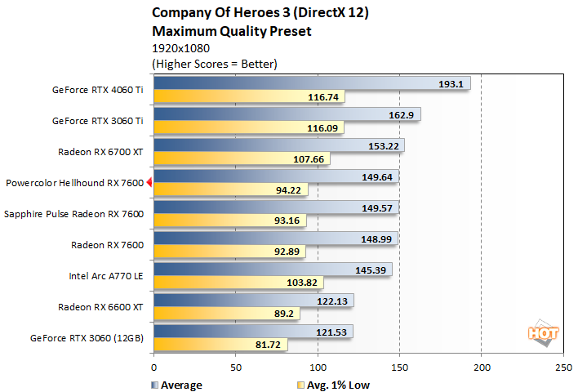Click the 153.22 value
The height and width of the screenshot is (392, 578).
pyautogui.click(x=384, y=146)
